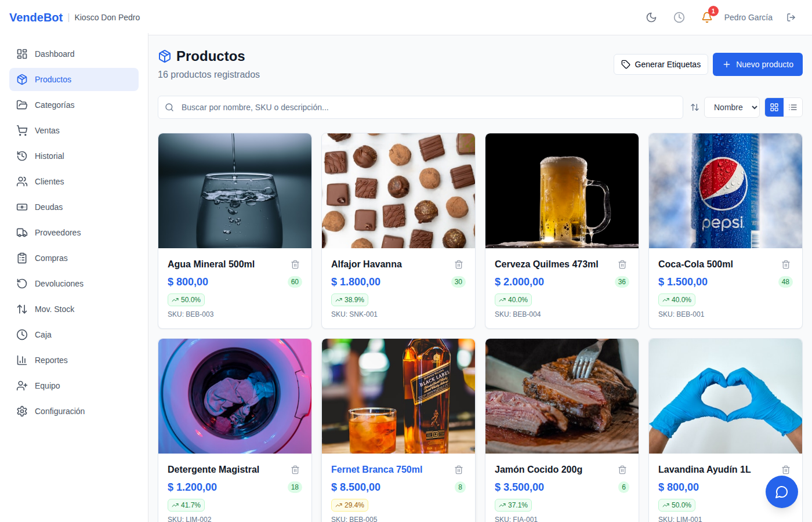Viewport: 812px width, 522px height.
Task: Click the logout icon next to Pedro García
Action: point(791,17)
